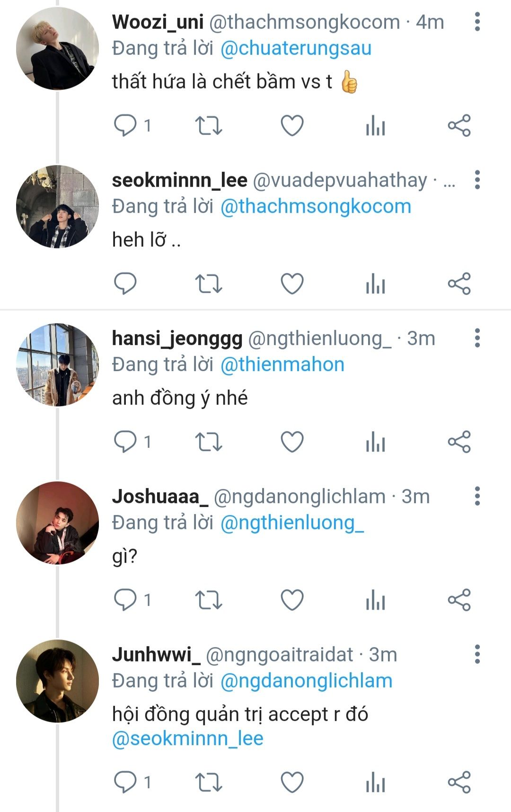
Task: View analytics of hansi_jeonggg's tweet
Action: 376,442
